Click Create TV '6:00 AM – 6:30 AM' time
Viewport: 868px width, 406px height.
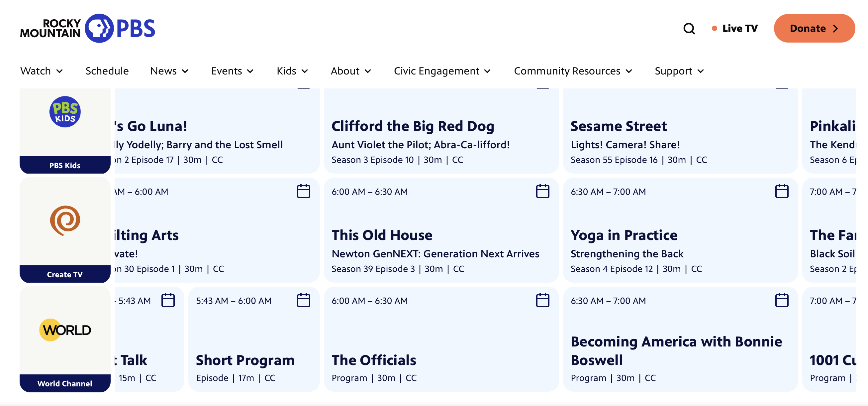pyautogui.click(x=370, y=192)
